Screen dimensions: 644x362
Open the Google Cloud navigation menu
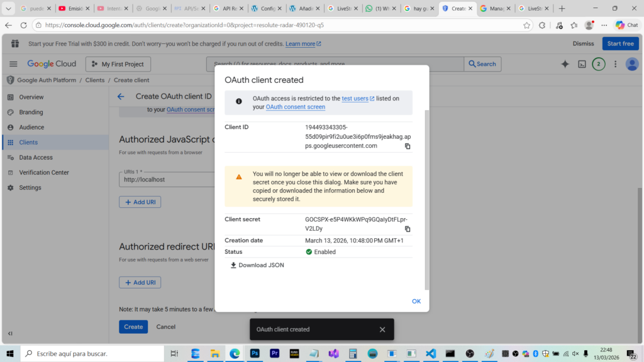point(13,64)
